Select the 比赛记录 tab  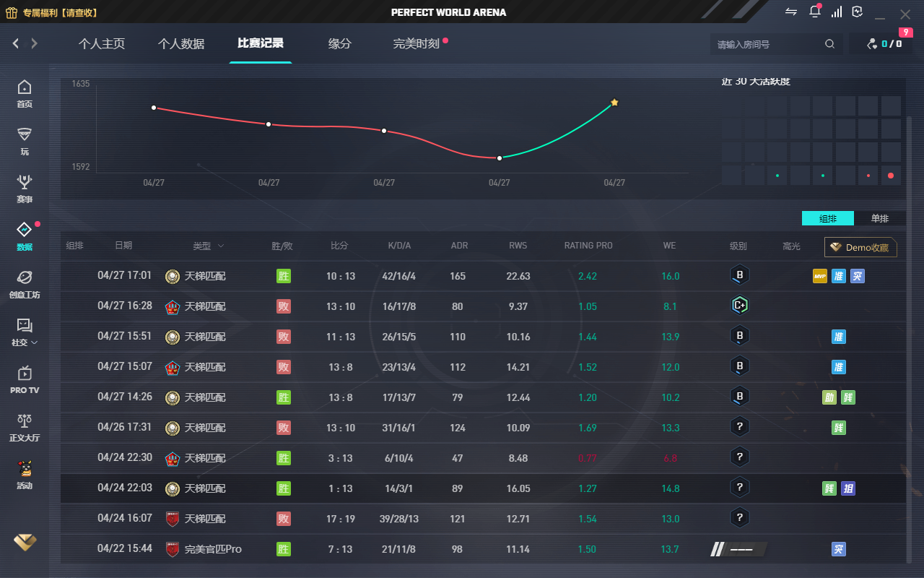pos(261,43)
